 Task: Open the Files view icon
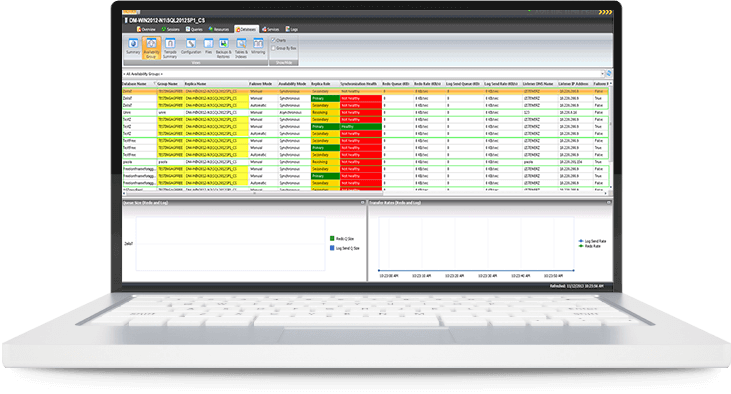click(x=208, y=46)
